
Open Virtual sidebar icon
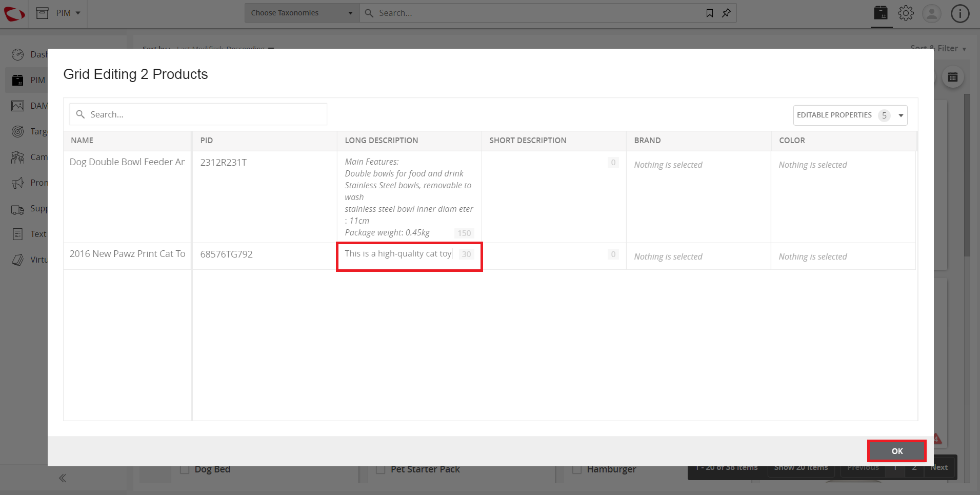[x=18, y=260]
